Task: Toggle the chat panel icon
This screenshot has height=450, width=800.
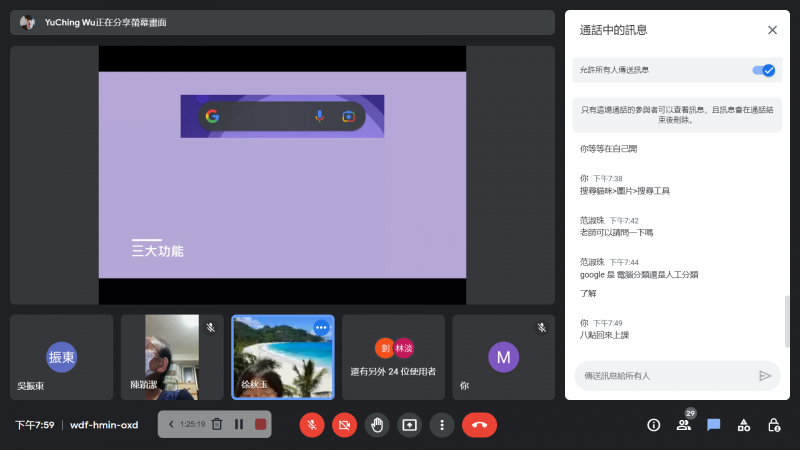Action: (x=714, y=424)
